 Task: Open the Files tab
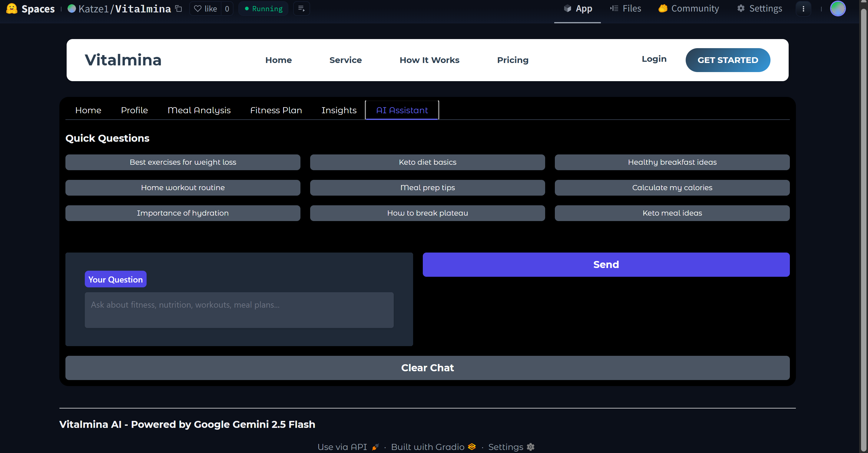625,9
